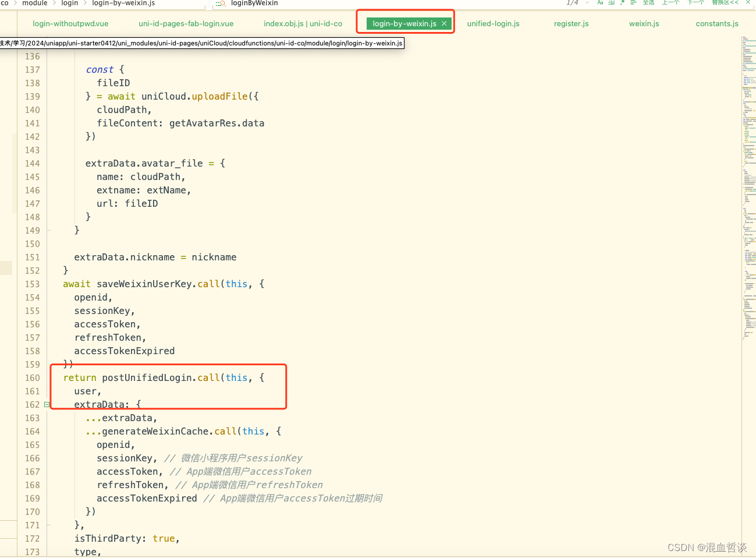Collapse replace area with 替换区<<
Viewport: 756px width, 558px height.
(x=725, y=2)
